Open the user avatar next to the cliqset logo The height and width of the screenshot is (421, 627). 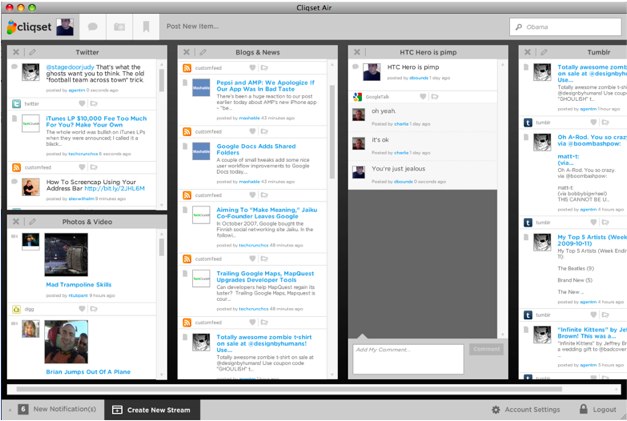[65, 27]
